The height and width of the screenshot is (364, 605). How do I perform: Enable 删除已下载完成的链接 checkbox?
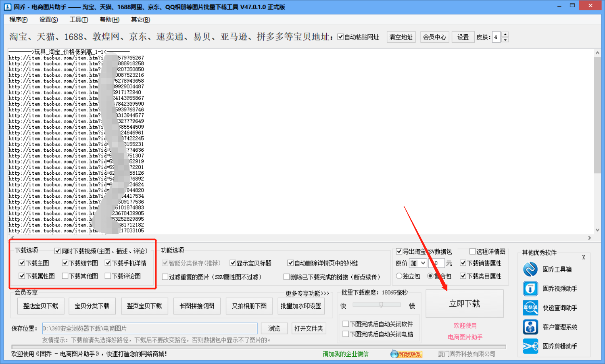pos(286,277)
